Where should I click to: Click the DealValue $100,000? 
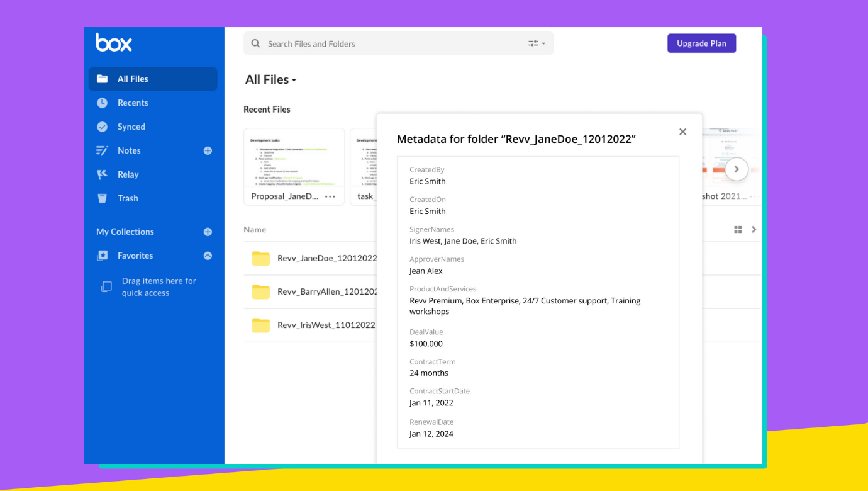click(x=426, y=344)
